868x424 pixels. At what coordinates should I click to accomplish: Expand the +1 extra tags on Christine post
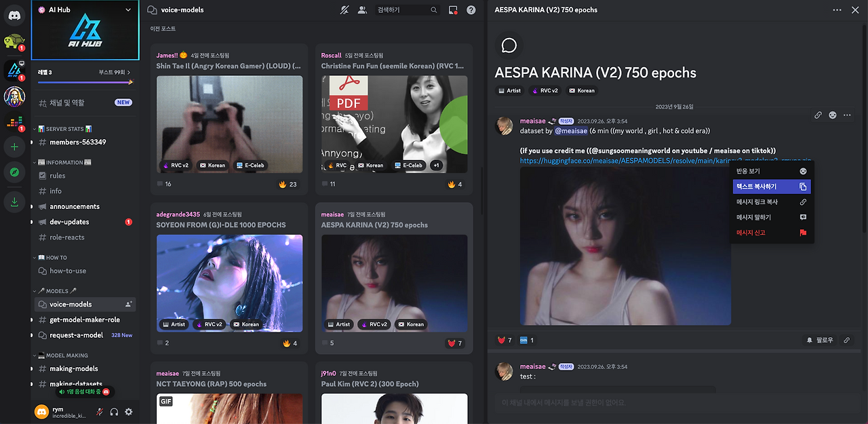click(x=437, y=165)
